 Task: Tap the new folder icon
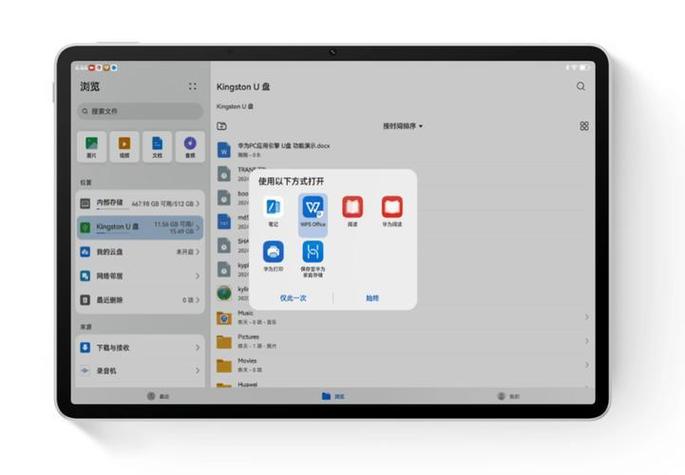[222, 126]
